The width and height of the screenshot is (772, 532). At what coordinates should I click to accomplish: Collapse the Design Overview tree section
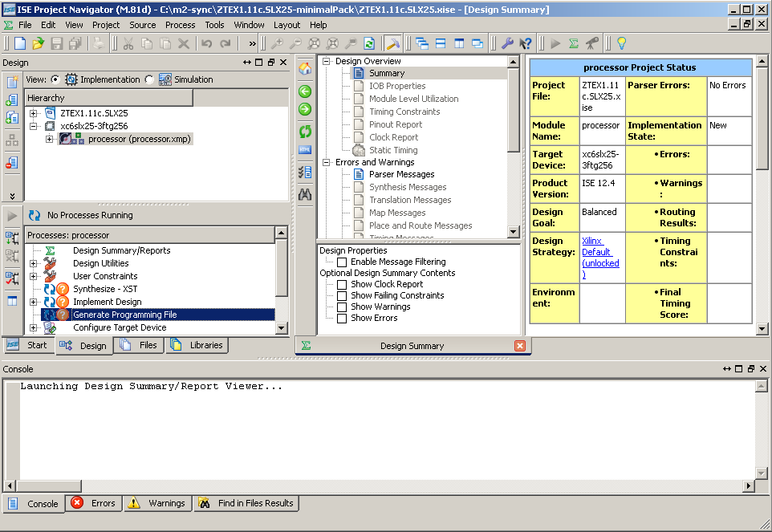tap(327, 61)
